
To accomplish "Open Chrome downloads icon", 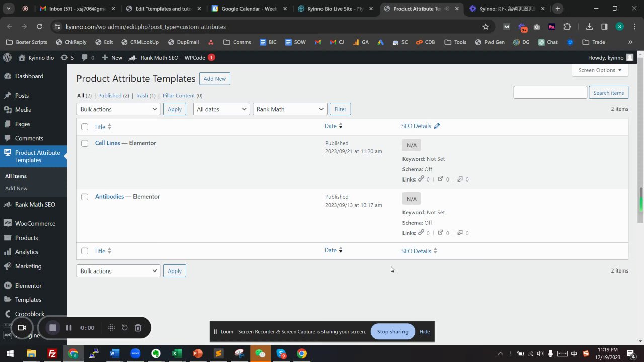I will (589, 27).
